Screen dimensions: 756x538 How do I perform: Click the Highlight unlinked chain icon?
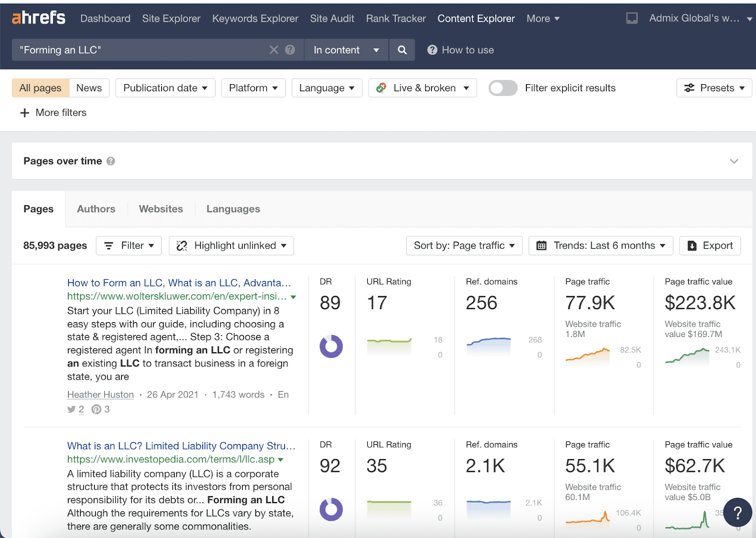pyautogui.click(x=182, y=246)
